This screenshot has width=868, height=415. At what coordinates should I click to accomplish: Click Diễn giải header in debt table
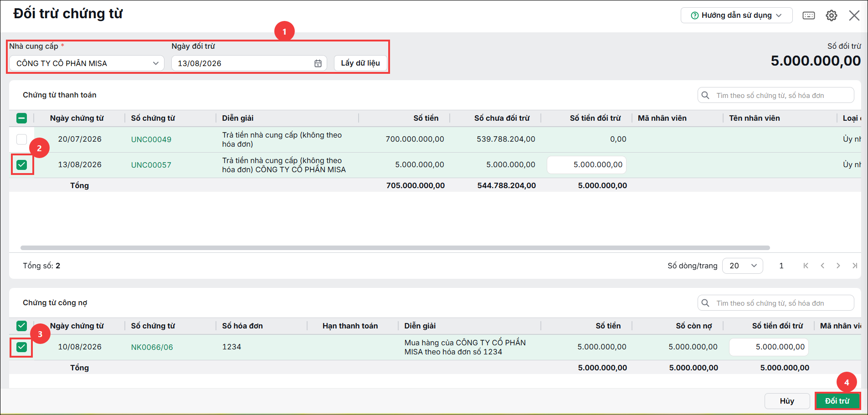pos(420,326)
